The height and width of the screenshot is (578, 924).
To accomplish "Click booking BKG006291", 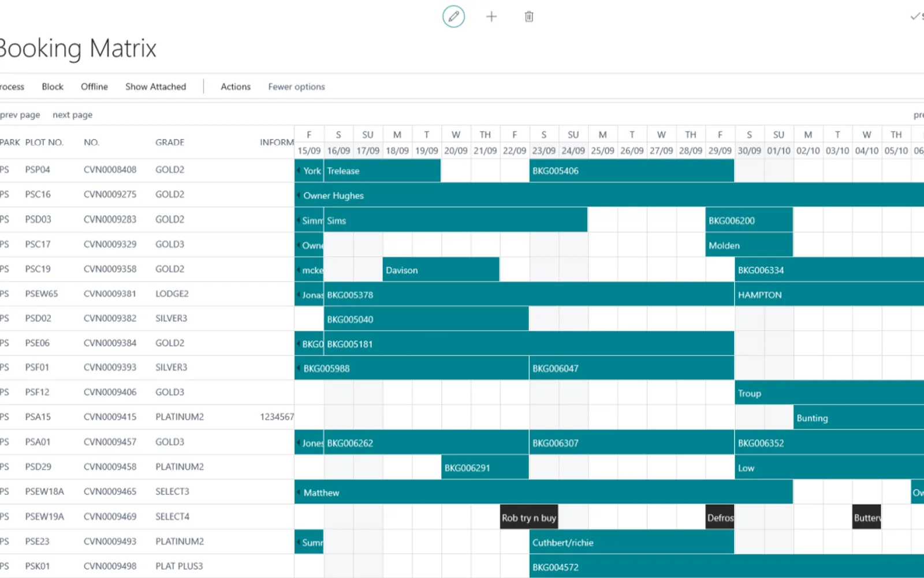I will 485,468.
